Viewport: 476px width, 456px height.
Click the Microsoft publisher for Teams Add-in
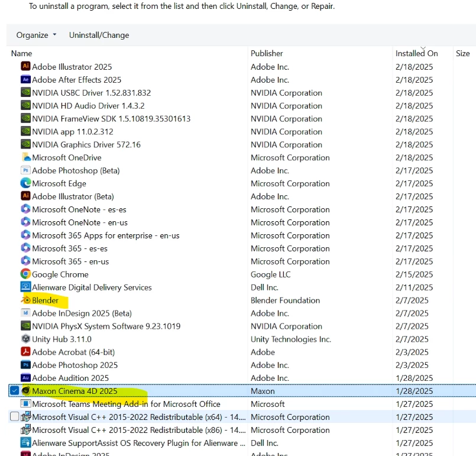267,404
